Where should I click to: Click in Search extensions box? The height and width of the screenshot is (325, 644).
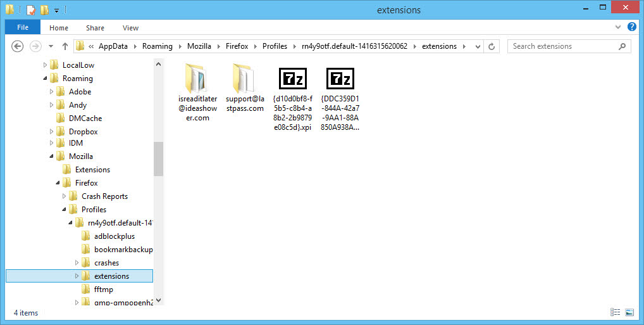(562, 46)
